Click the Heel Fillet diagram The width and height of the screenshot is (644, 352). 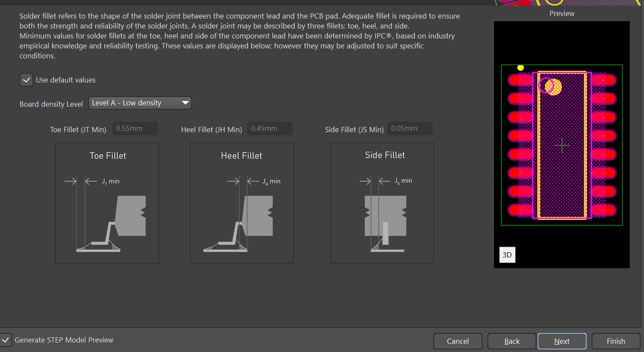pyautogui.click(x=242, y=203)
